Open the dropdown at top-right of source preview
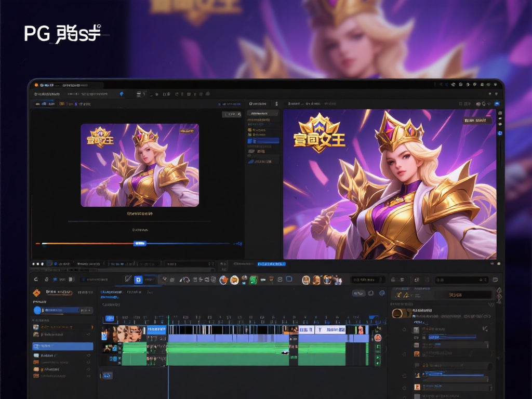The height and width of the screenshot is (399, 532). click(x=231, y=114)
